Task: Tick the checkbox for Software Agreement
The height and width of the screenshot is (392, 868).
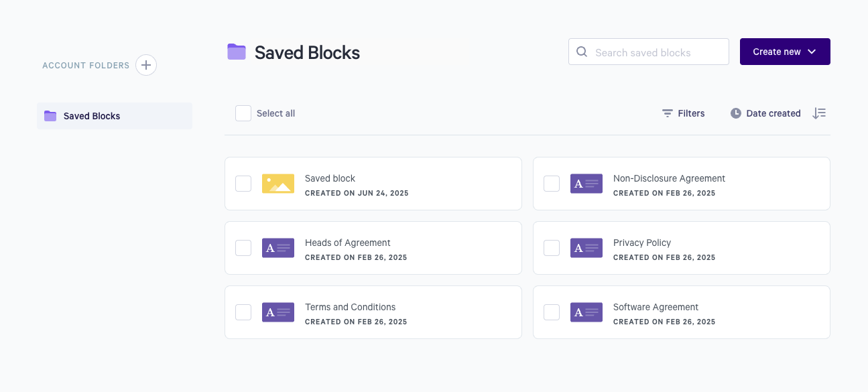Action: pyautogui.click(x=552, y=312)
